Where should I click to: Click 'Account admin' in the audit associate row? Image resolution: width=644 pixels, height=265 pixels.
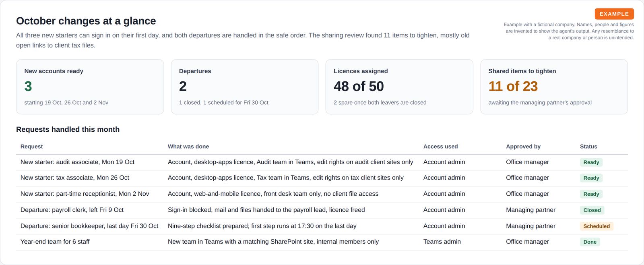coord(444,162)
